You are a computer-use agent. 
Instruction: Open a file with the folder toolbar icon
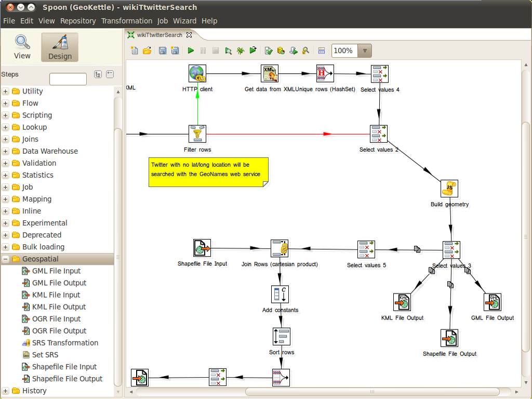click(x=147, y=50)
